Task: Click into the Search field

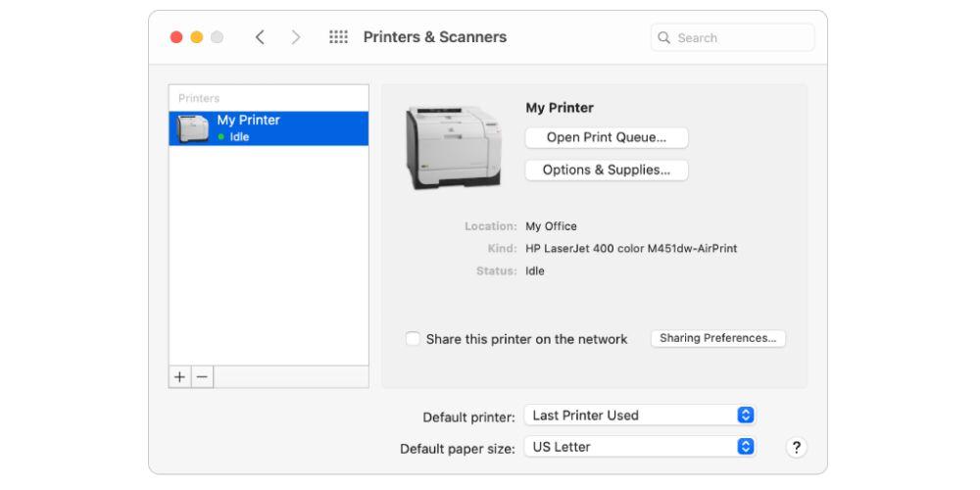Action: click(x=740, y=38)
